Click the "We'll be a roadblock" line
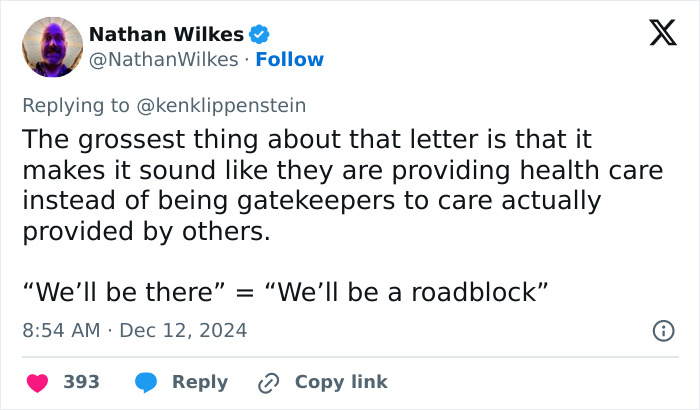700x410 pixels. [410, 293]
